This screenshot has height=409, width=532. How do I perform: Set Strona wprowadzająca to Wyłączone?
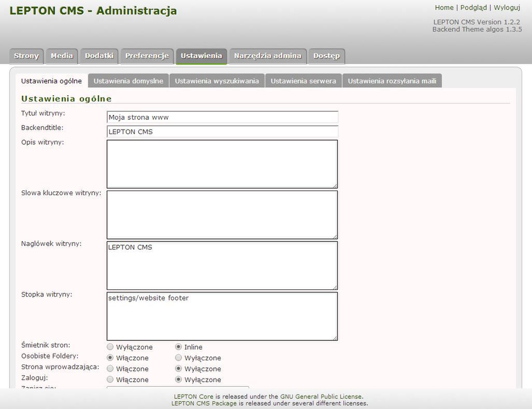click(x=179, y=368)
